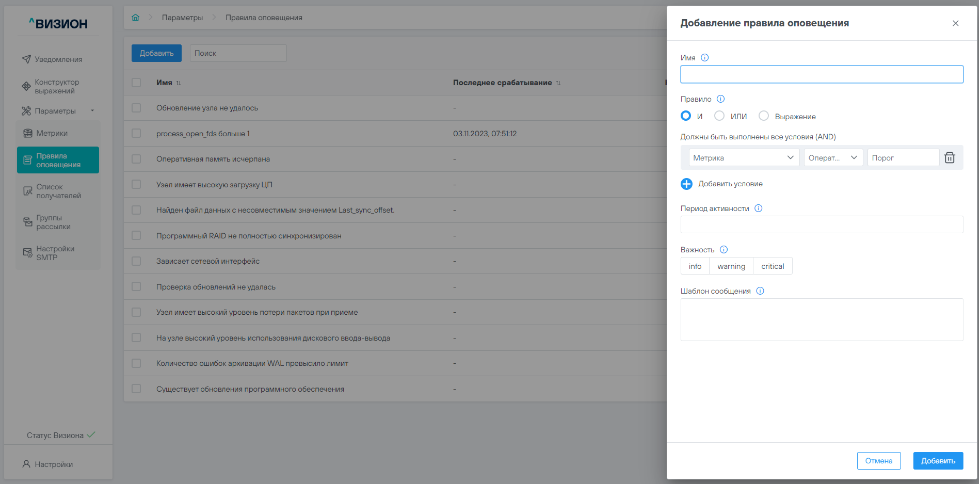Go to Список получателей in sidebar

(58, 191)
